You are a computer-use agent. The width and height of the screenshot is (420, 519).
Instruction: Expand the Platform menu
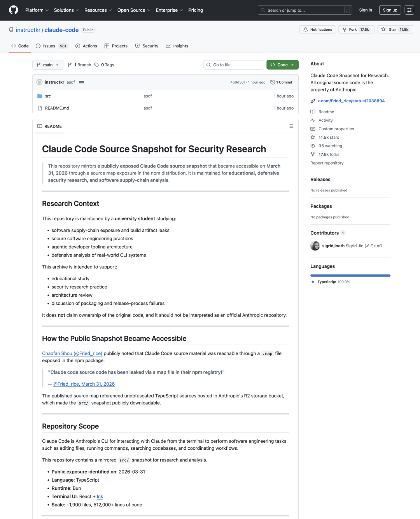click(x=37, y=10)
